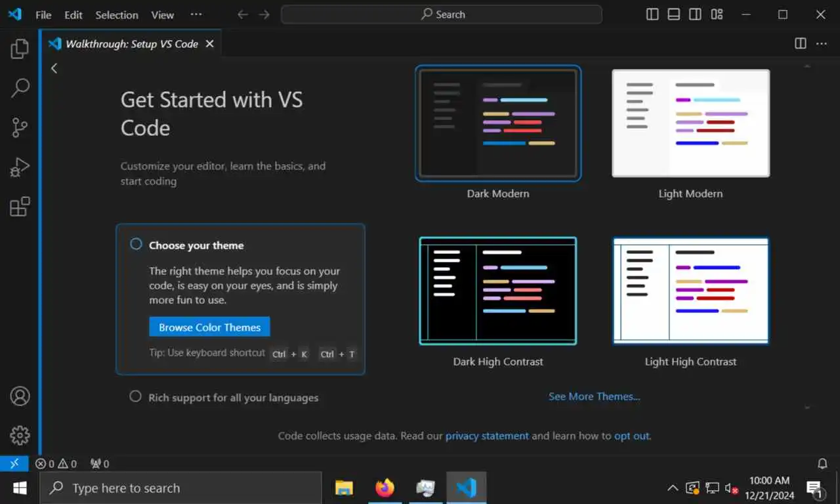Screen dimensions: 840x504
Task: Close the Walkthrough: Setup VS Code tab
Action: (x=210, y=44)
